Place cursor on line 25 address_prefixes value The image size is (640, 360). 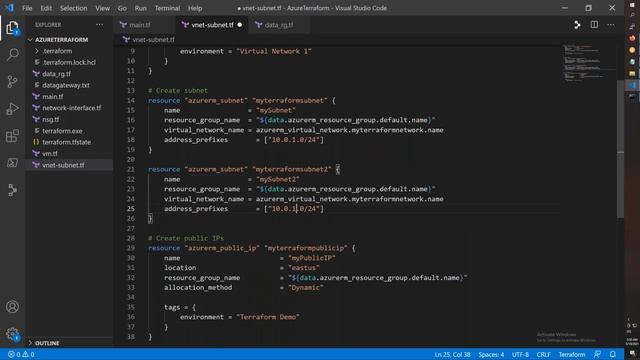tap(294, 209)
